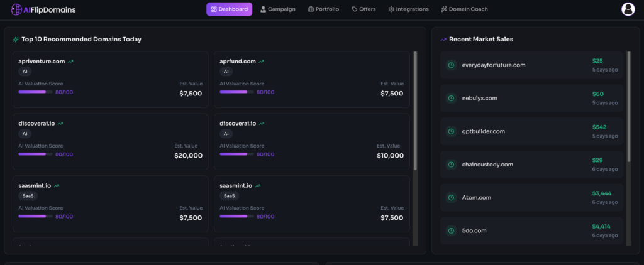Click the Recent Market Sales scrollbar
Image resolution: width=644 pixels, height=265 pixels.
pos(629,107)
